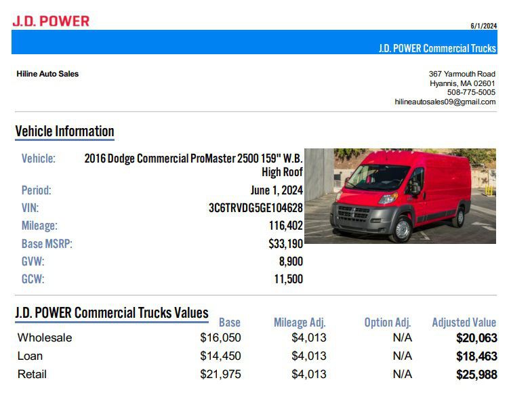The image size is (532, 393).
Task: Click the Retail row label
Action: (x=32, y=374)
